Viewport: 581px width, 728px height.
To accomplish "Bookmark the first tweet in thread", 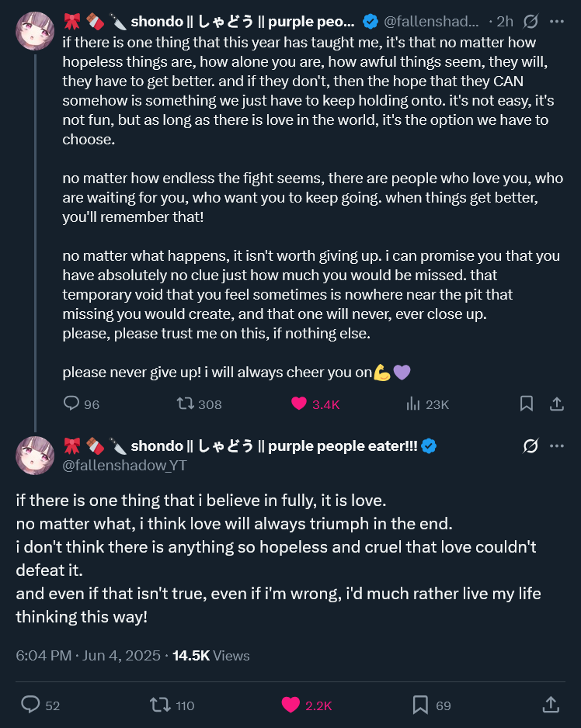I will click(x=526, y=404).
